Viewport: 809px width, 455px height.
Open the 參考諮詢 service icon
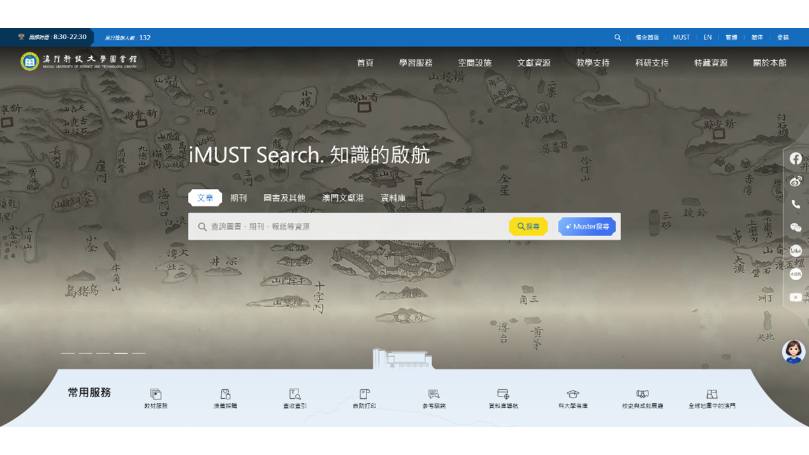pos(433,399)
